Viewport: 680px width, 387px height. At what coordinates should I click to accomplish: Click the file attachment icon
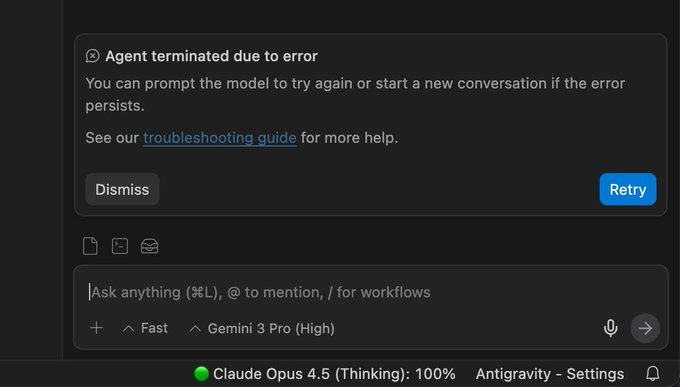click(x=90, y=246)
